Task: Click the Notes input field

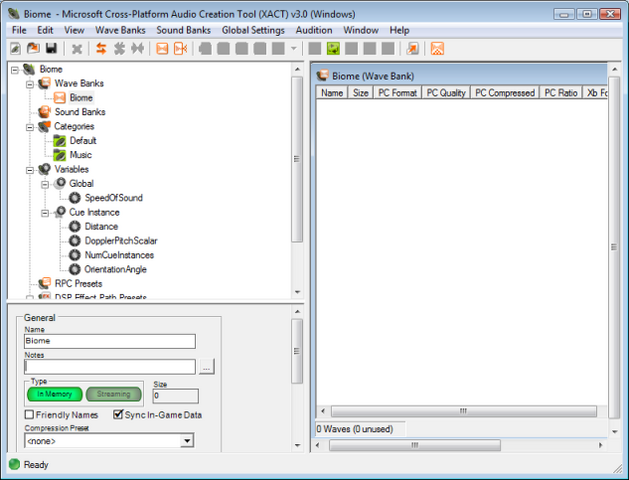Action: tap(110, 367)
